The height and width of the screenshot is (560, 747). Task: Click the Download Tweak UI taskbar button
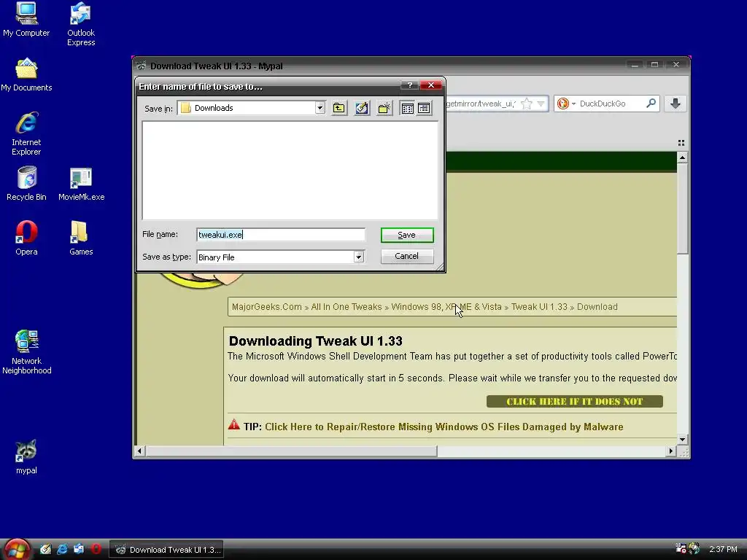[x=166, y=550]
